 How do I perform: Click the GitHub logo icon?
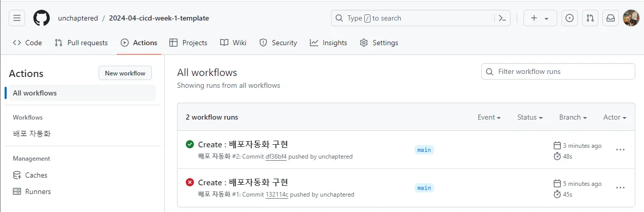(x=42, y=18)
